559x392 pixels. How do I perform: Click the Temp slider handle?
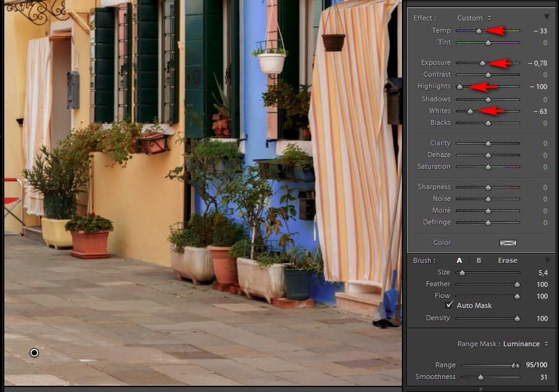tap(479, 30)
